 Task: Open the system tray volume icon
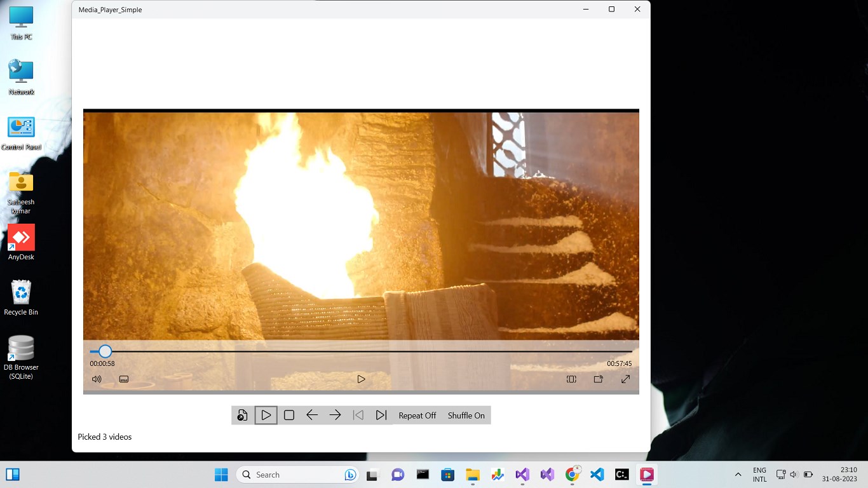tap(794, 475)
